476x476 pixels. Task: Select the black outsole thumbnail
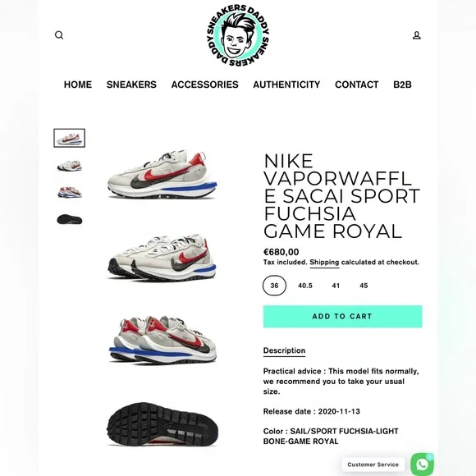click(70, 219)
